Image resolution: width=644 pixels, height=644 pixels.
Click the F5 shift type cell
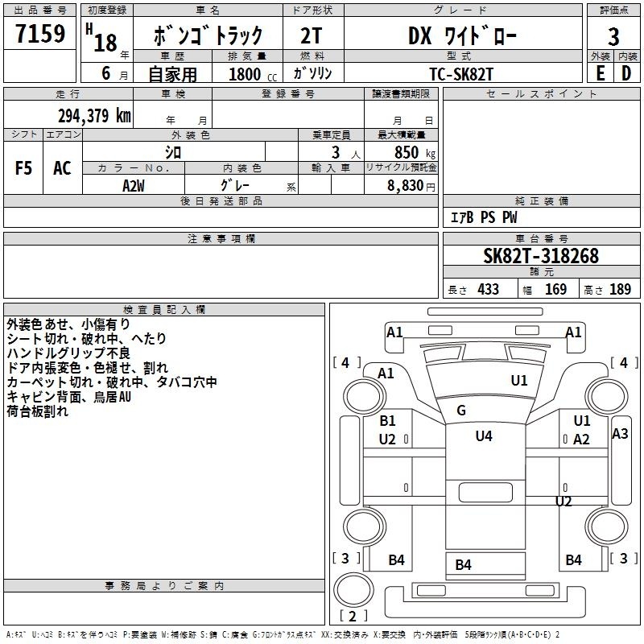pyautogui.click(x=24, y=168)
